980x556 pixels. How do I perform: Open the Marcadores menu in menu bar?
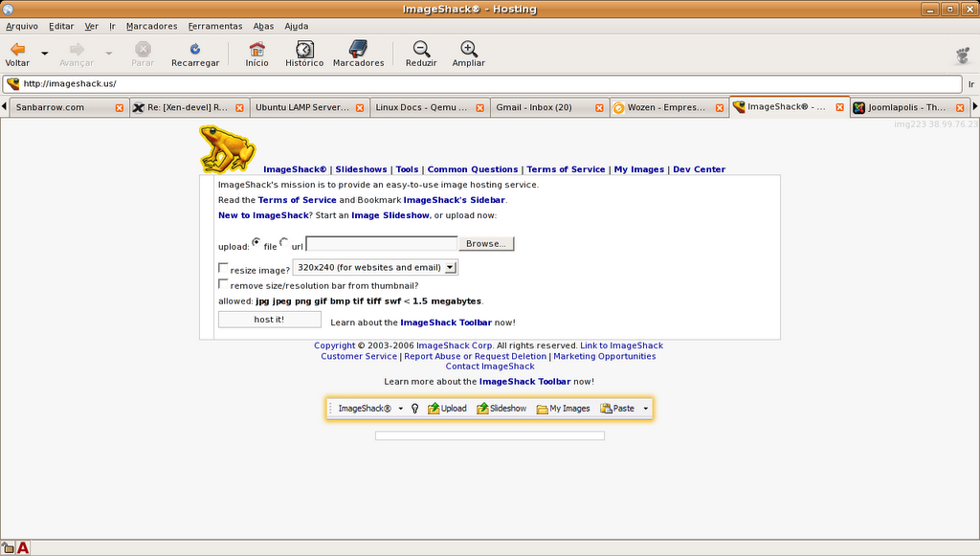coord(152,26)
